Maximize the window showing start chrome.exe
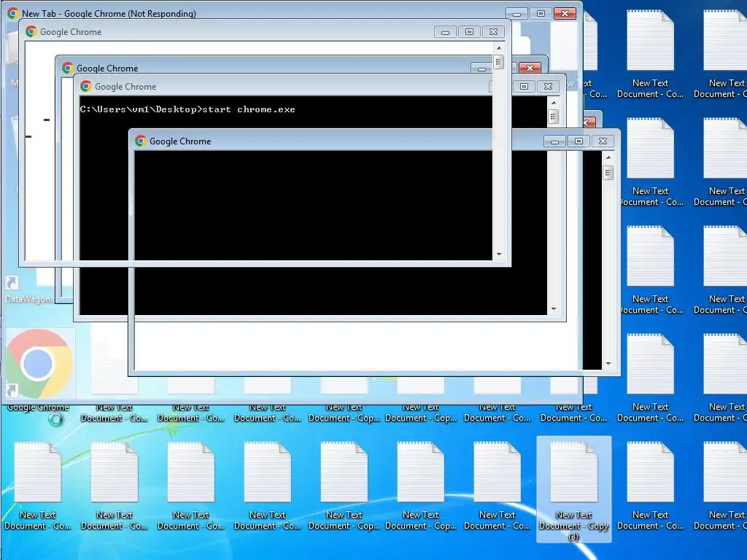Viewport: 747px width, 560px height. (524, 86)
